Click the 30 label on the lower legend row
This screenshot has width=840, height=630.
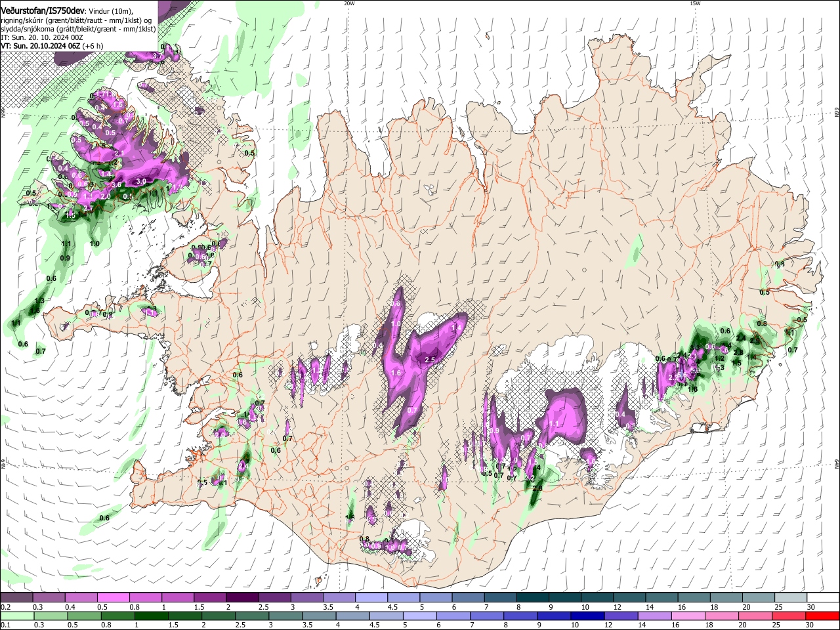(811, 625)
